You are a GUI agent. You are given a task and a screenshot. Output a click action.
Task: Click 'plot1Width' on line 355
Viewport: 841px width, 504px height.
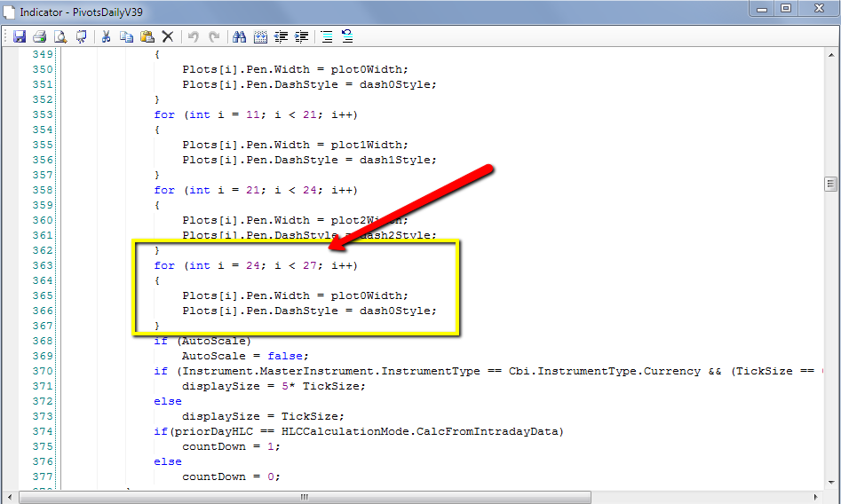coord(368,145)
